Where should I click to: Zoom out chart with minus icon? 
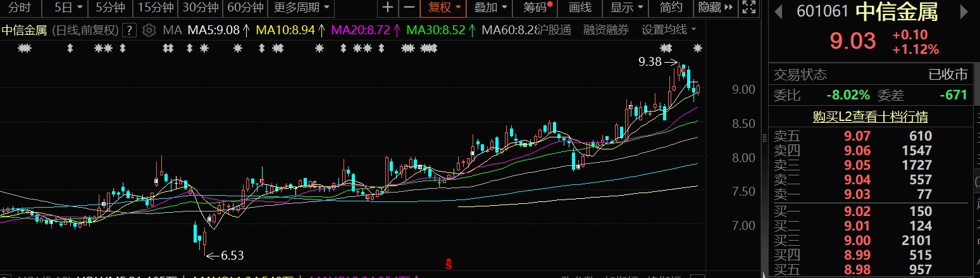(409, 8)
